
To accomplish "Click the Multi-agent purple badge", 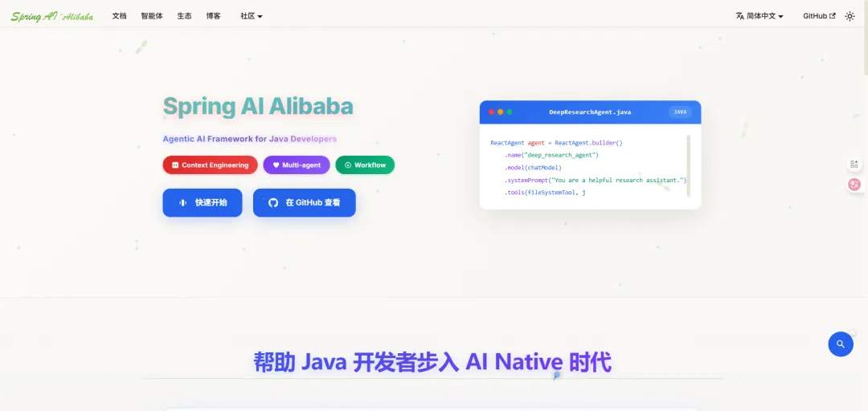I will click(297, 165).
